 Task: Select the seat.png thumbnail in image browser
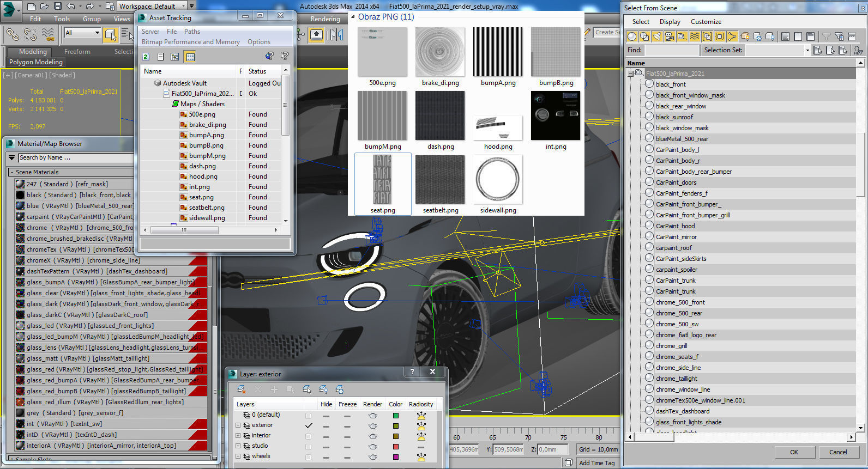click(383, 184)
